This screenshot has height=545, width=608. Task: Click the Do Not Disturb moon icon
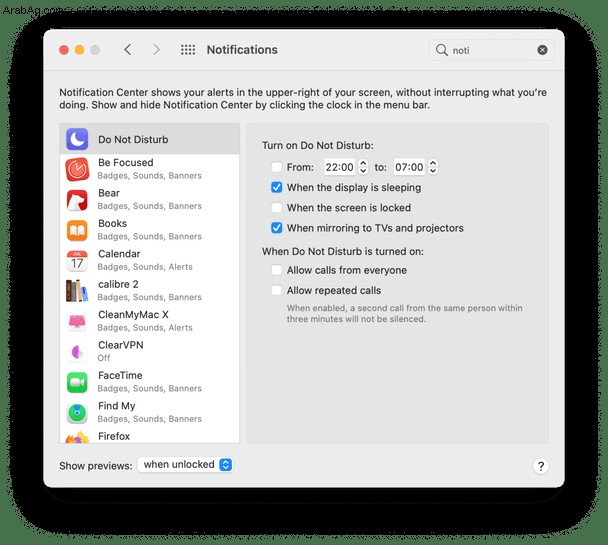(x=77, y=139)
